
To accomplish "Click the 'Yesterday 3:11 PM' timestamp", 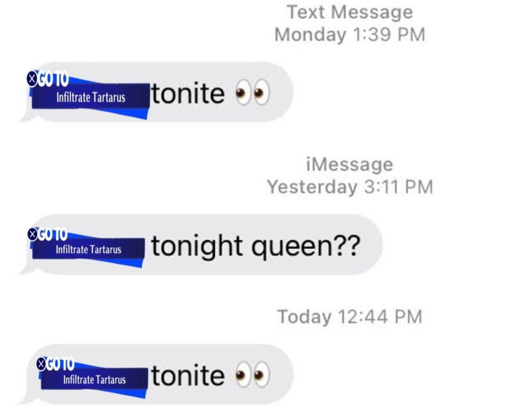I will (x=350, y=187).
